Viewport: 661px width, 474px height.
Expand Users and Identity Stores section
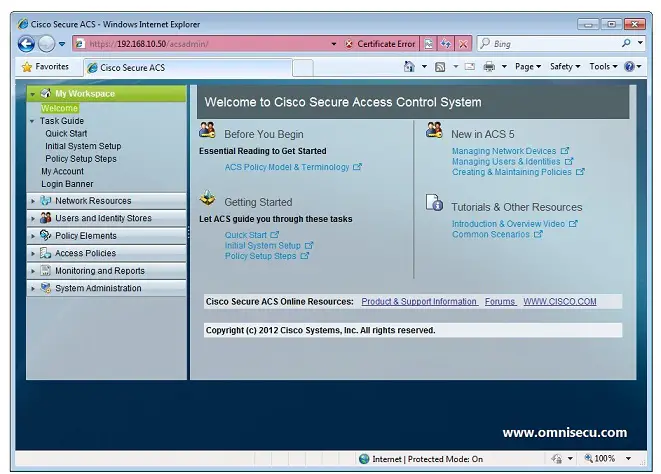(33, 218)
